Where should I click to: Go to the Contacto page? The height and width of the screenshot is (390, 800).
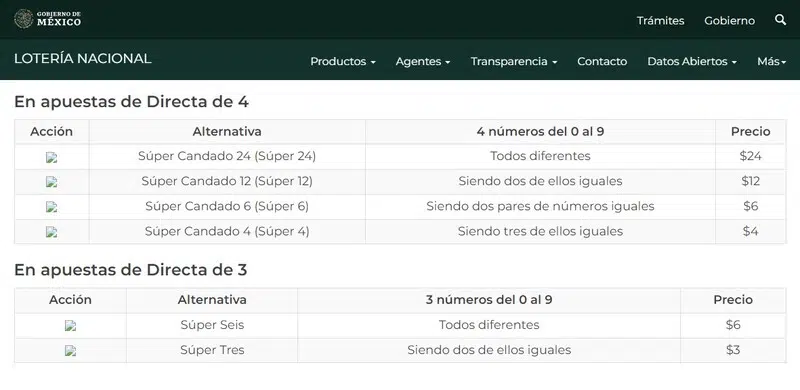pos(602,61)
